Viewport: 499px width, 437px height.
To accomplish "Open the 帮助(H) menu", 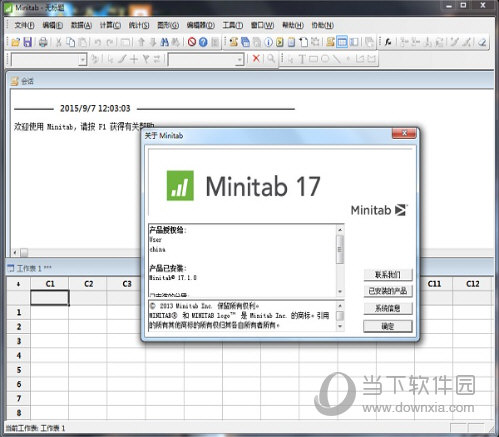I will [293, 25].
